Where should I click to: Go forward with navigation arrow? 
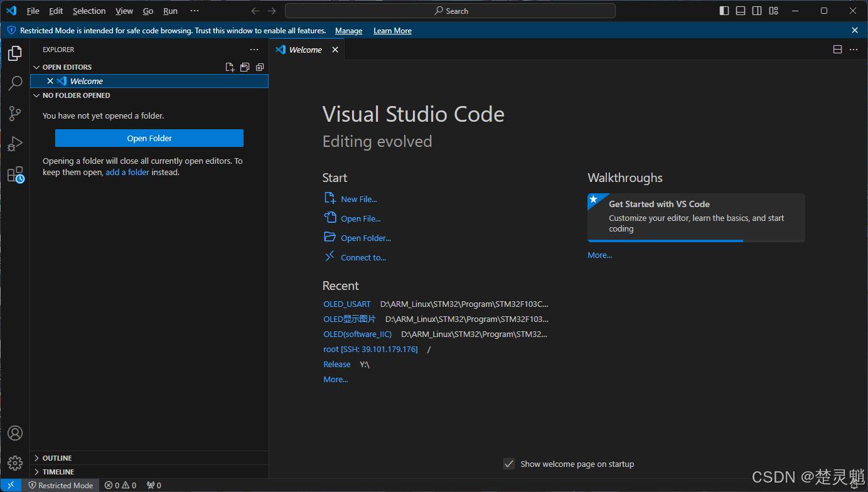click(272, 11)
